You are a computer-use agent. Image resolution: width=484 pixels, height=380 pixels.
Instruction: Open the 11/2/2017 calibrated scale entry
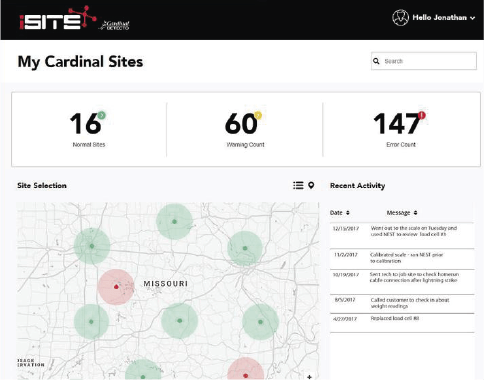[402, 259]
